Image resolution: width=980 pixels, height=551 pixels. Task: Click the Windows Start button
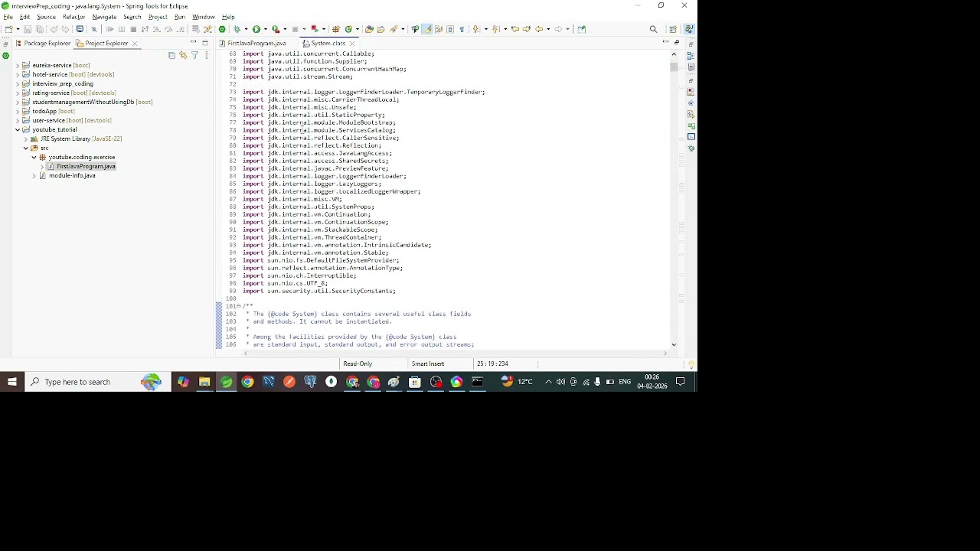(x=12, y=382)
